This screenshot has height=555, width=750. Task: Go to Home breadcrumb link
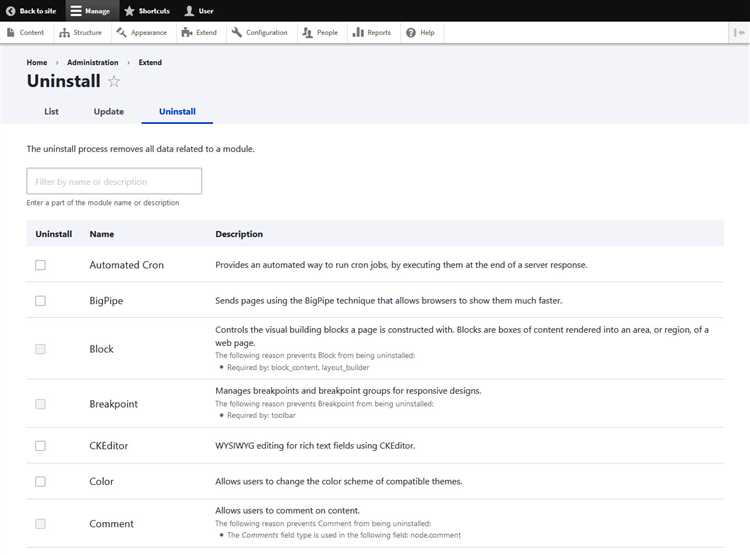pos(37,62)
